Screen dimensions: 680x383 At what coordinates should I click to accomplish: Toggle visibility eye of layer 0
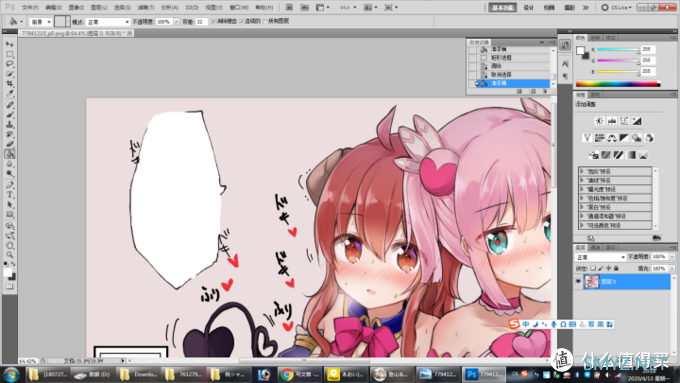tap(578, 282)
